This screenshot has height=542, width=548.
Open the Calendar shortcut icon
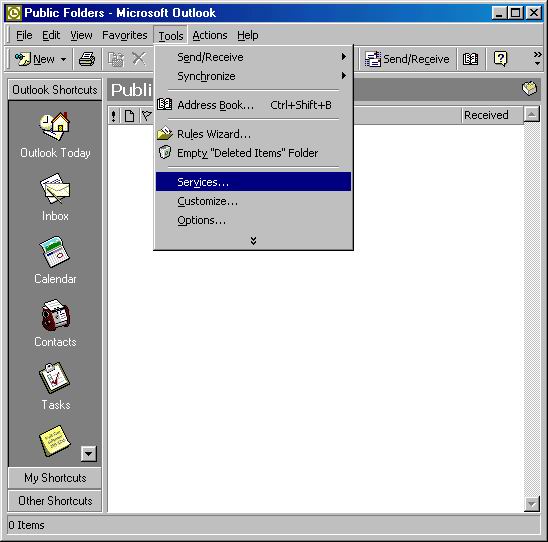[55, 252]
